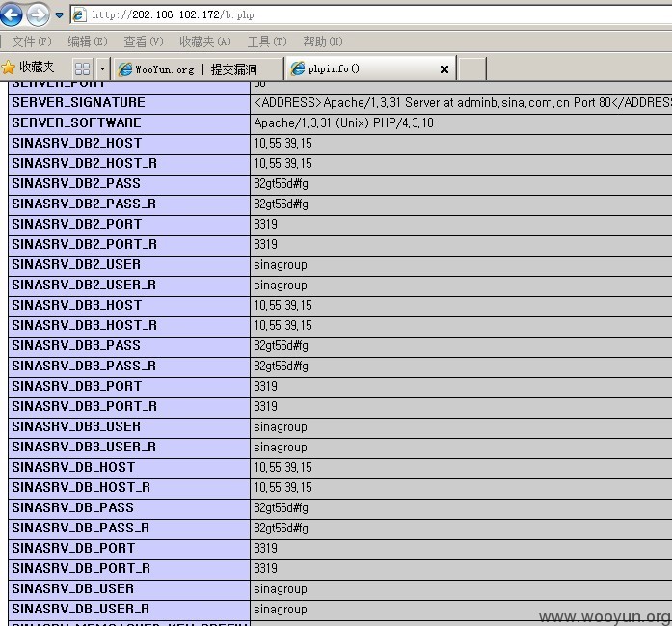Click the SINASRV_DB_HOST label
The image size is (672, 626).
(x=73, y=467)
